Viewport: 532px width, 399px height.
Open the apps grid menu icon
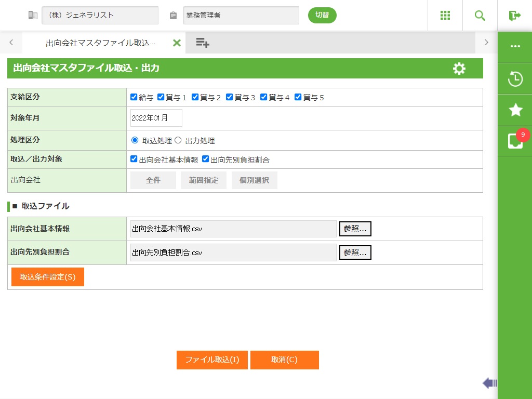445,16
